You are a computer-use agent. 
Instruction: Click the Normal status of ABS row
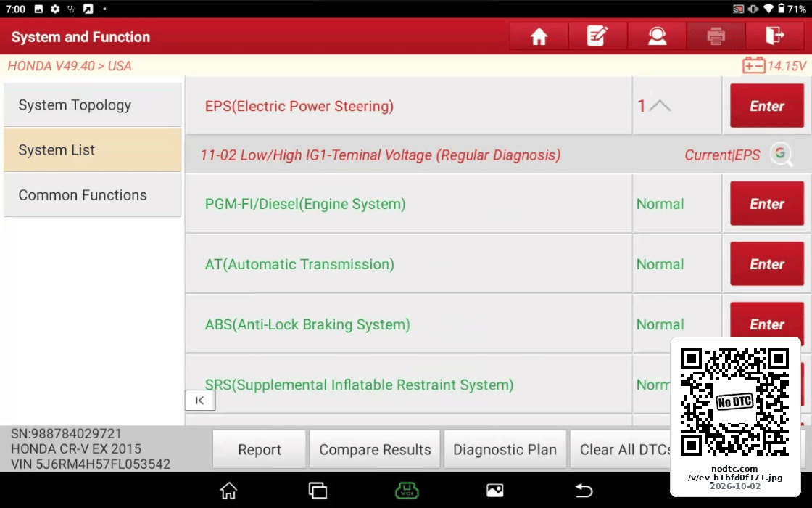[660, 324]
